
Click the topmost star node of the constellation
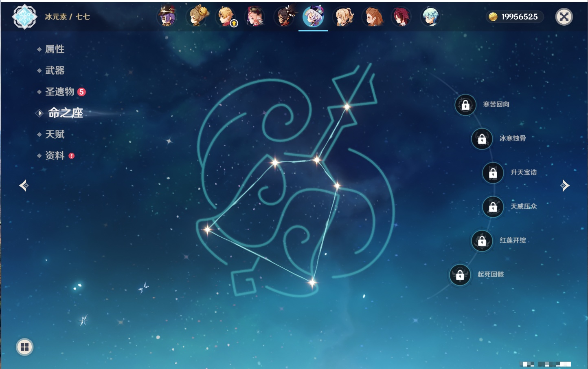tap(347, 107)
